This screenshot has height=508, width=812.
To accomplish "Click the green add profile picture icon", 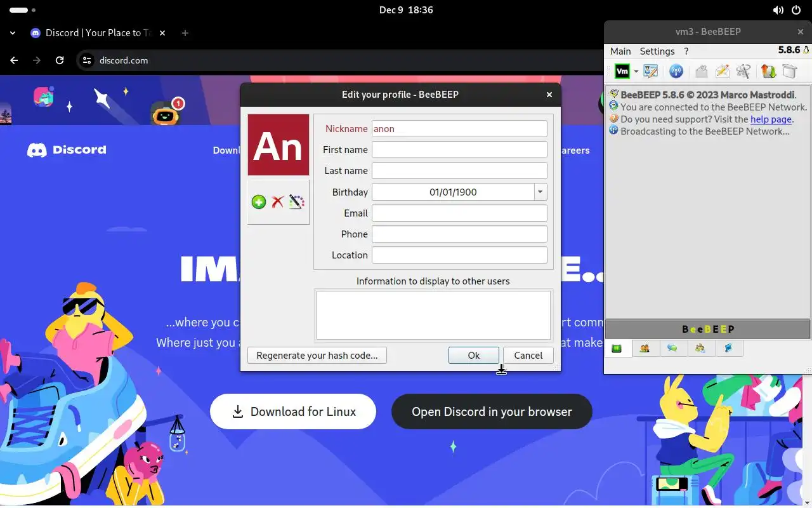I will point(259,202).
